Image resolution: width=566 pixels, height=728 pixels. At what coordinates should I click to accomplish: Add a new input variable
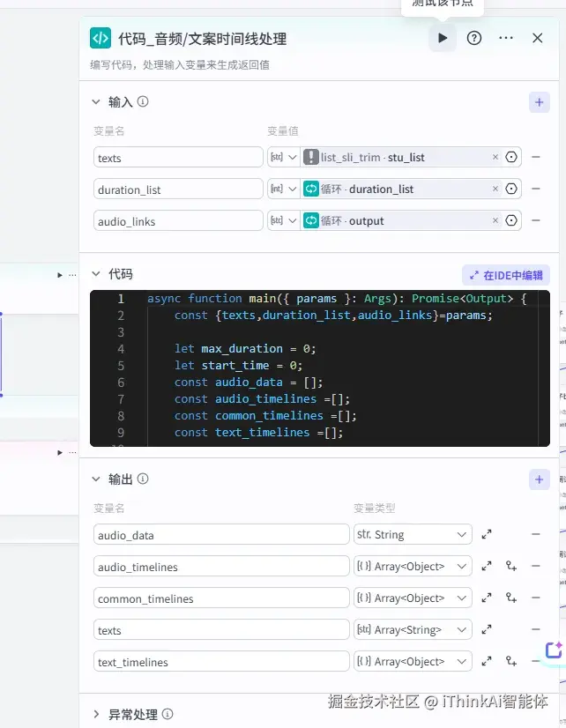(x=539, y=102)
